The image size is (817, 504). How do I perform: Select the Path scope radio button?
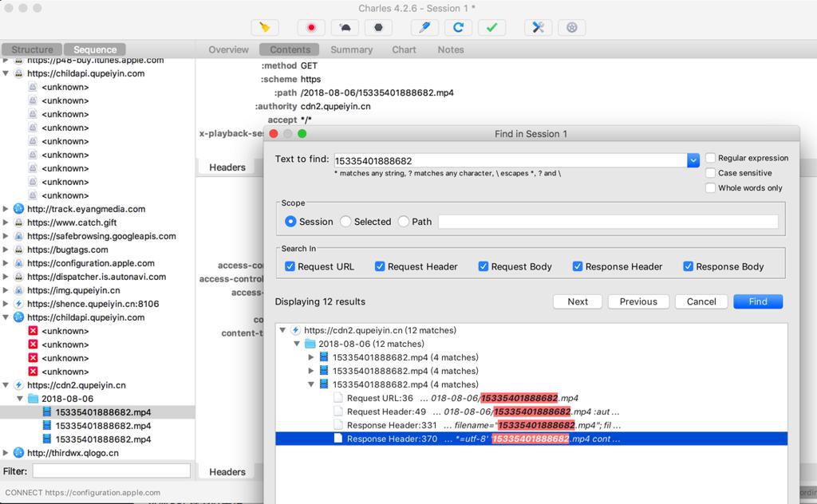[x=403, y=222]
